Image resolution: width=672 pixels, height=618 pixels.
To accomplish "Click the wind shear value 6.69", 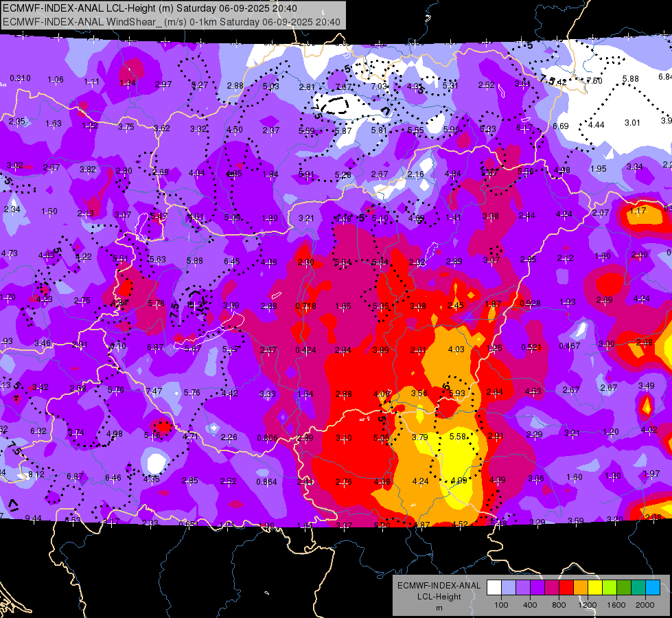I will click(561, 126).
